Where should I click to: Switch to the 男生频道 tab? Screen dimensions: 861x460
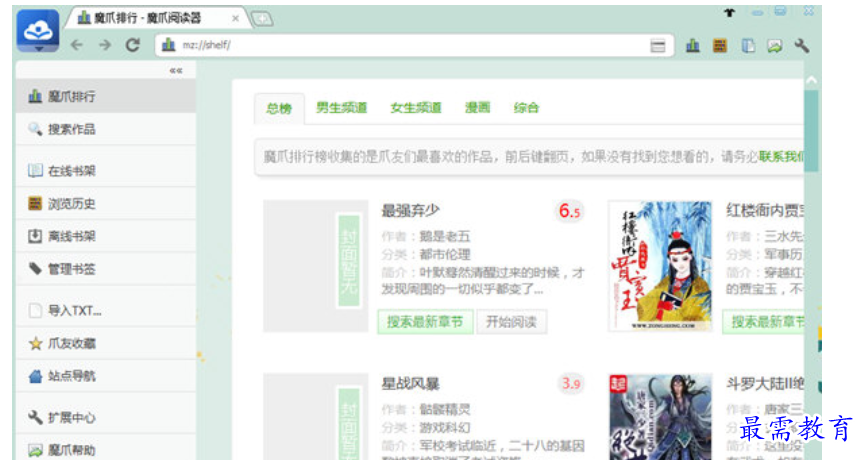point(342,108)
